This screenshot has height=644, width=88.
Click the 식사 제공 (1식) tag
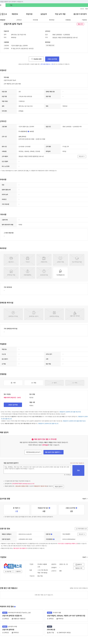[50, 46]
